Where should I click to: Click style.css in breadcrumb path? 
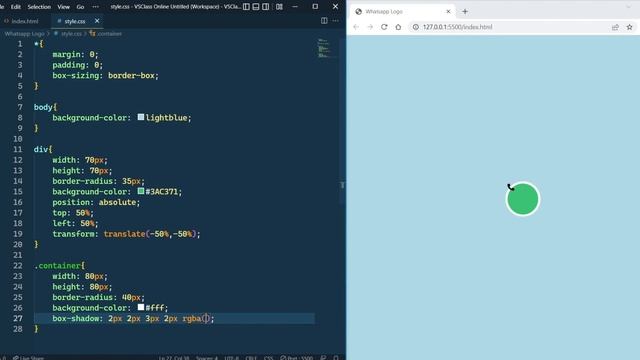click(71, 34)
